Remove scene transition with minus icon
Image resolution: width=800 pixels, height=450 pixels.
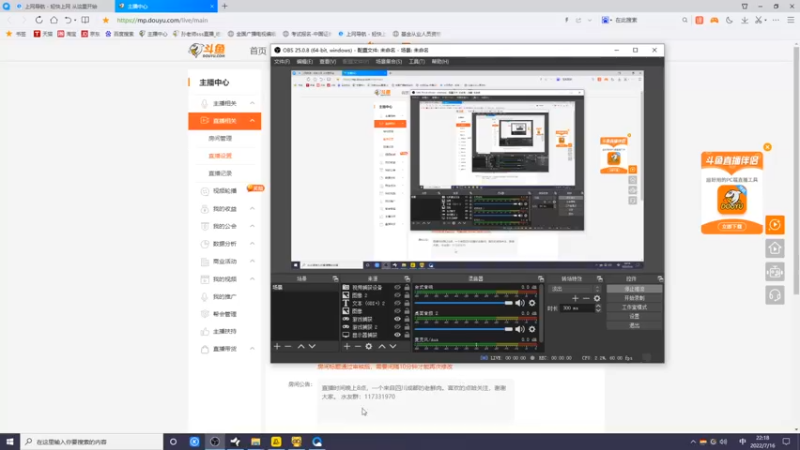pyautogui.click(x=586, y=298)
